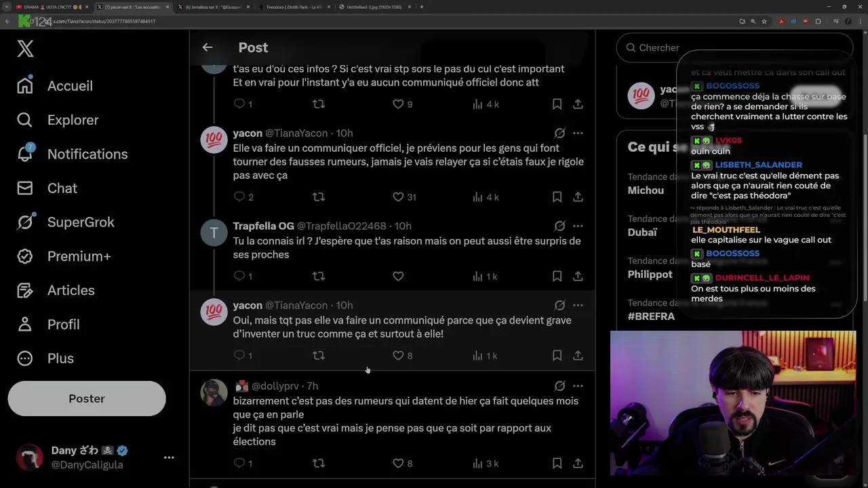Open Plus menu in sidebar
The width and height of the screenshot is (868, 488).
coord(45,358)
